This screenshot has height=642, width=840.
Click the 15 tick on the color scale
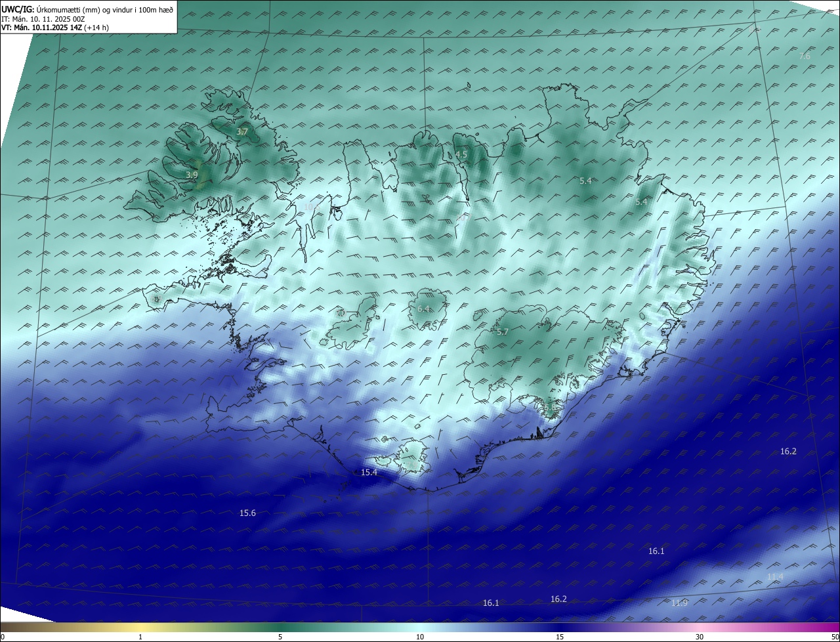pyautogui.click(x=560, y=637)
